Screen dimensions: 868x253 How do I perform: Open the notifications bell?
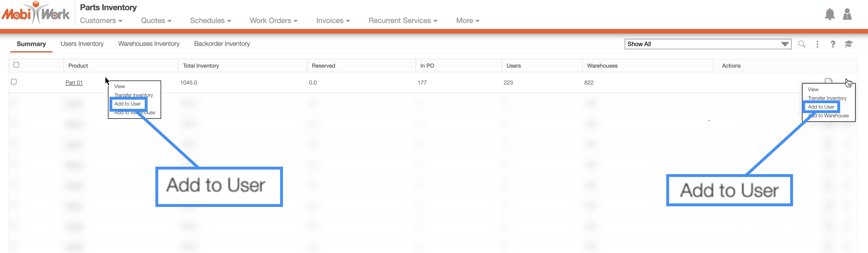829,15
